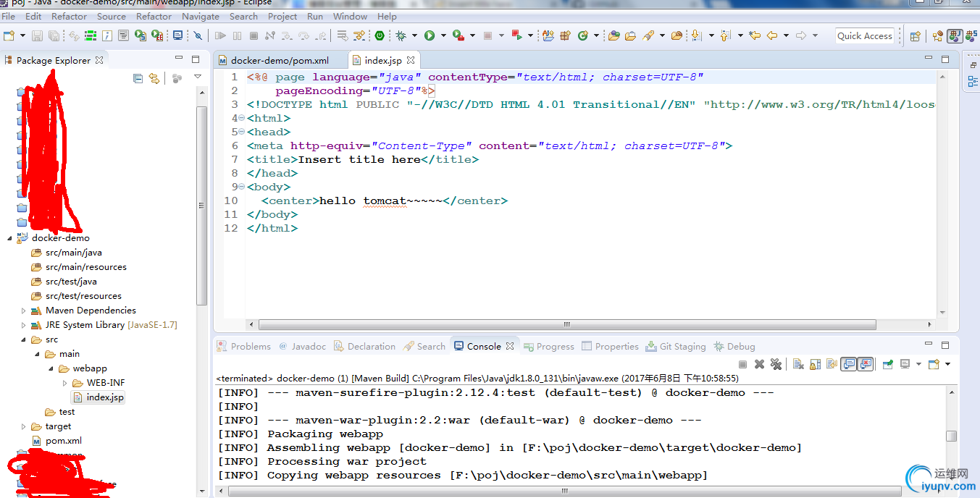The image size is (980, 498).
Task: Close the index.jsp editor tab
Action: point(411,61)
